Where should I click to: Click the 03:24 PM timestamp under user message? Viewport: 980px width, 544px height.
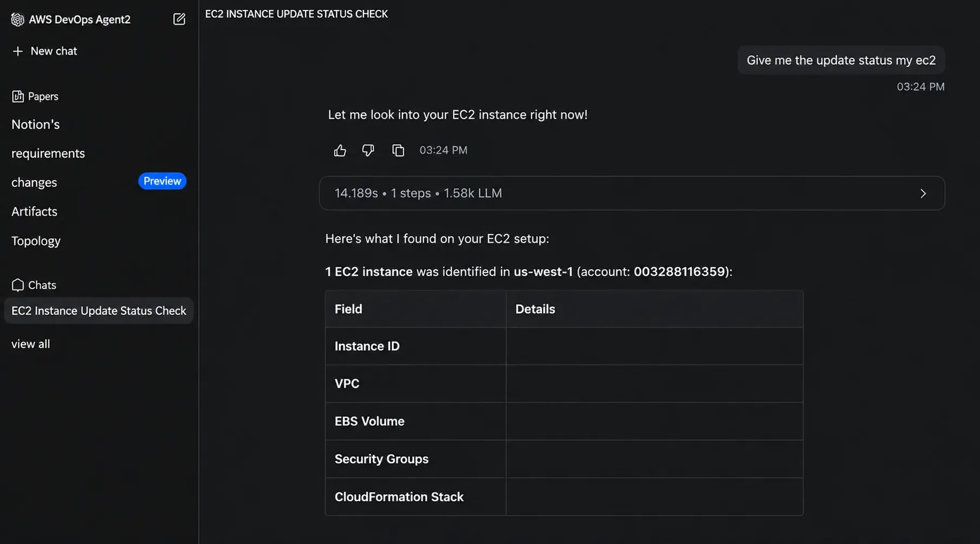920,87
